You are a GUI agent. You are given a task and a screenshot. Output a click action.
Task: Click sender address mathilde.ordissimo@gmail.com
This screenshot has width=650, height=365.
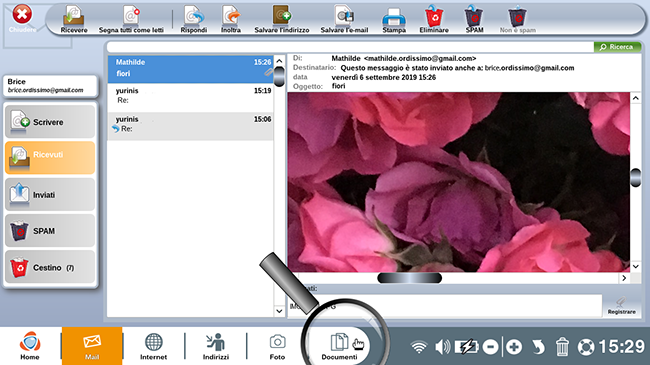tap(420, 58)
